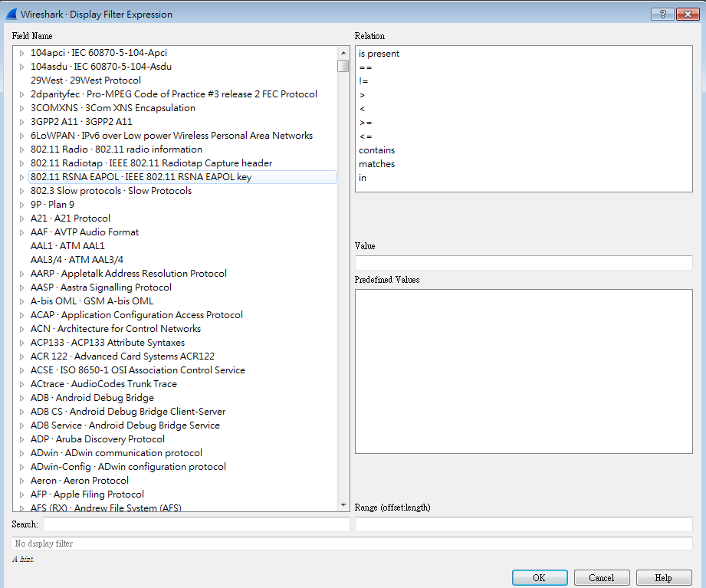The width and height of the screenshot is (706, 588).
Task: Select 802.11 Radio information entry
Action: tap(117, 149)
